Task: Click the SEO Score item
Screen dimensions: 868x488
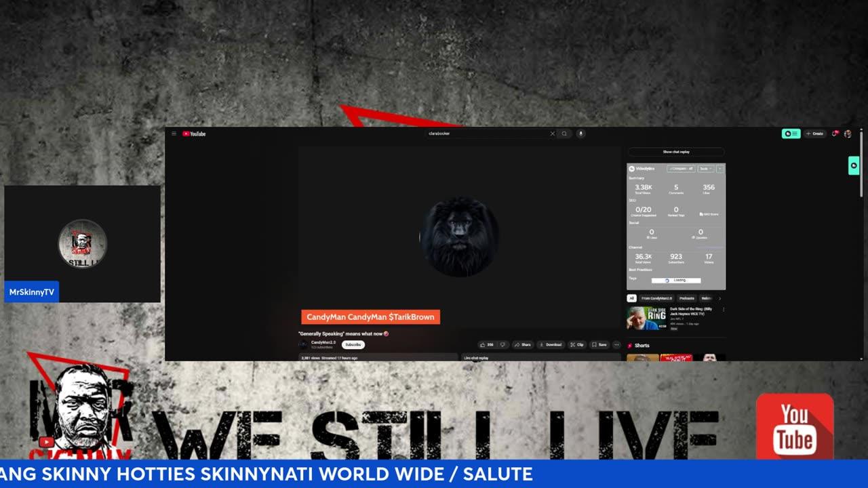Action: [709, 214]
